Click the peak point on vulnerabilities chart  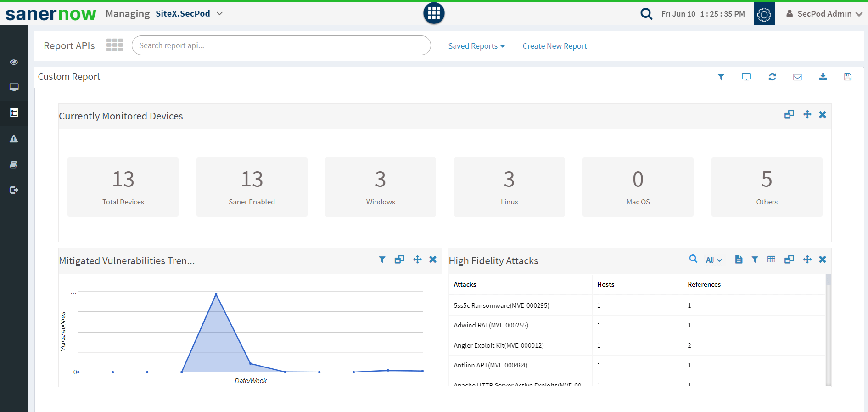pos(216,294)
